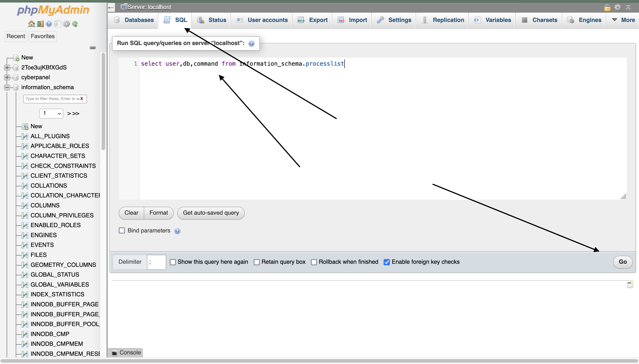Open the Export tab
This screenshot has width=639, height=364.
(312, 20)
